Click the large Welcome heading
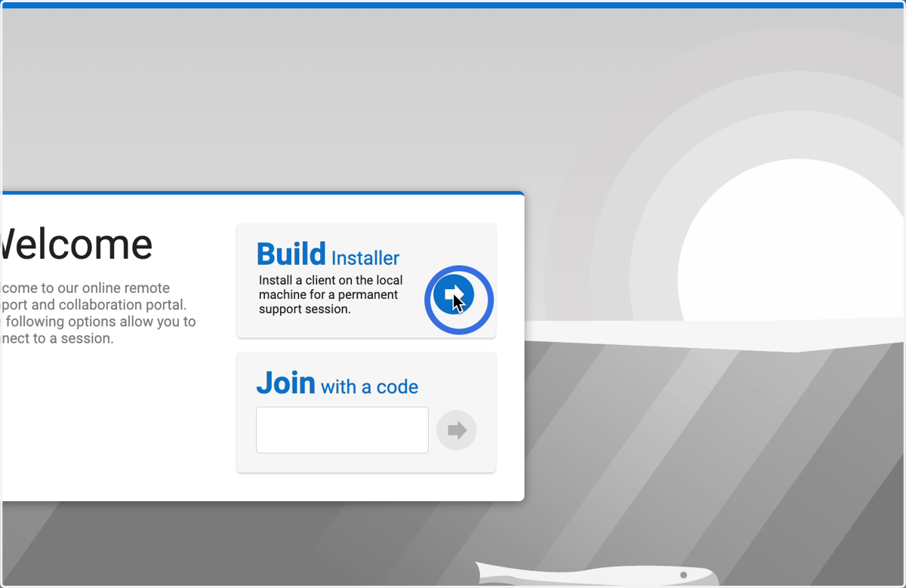Viewport: 906px width, 588px height. pos(75,244)
